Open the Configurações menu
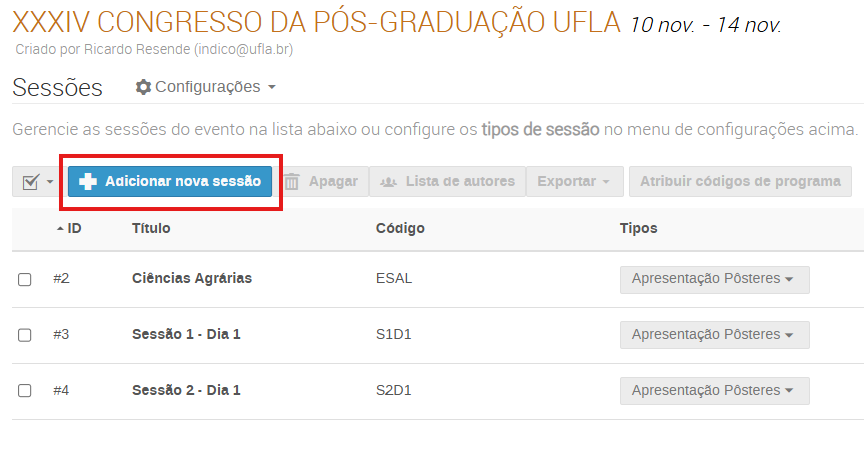Viewport: 864px width, 458px height. [205, 87]
